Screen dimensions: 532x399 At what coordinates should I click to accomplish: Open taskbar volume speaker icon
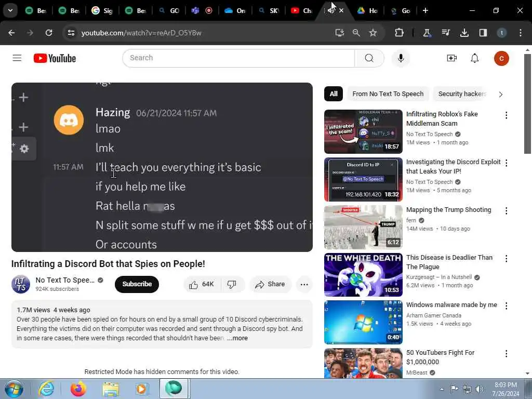click(x=479, y=389)
